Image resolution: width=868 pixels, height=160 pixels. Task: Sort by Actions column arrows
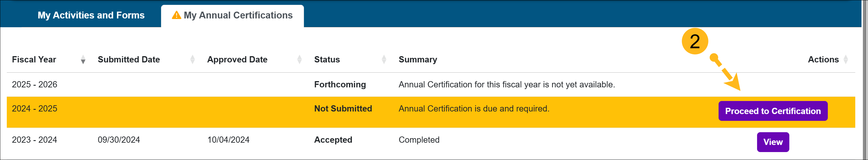pyautogui.click(x=845, y=60)
